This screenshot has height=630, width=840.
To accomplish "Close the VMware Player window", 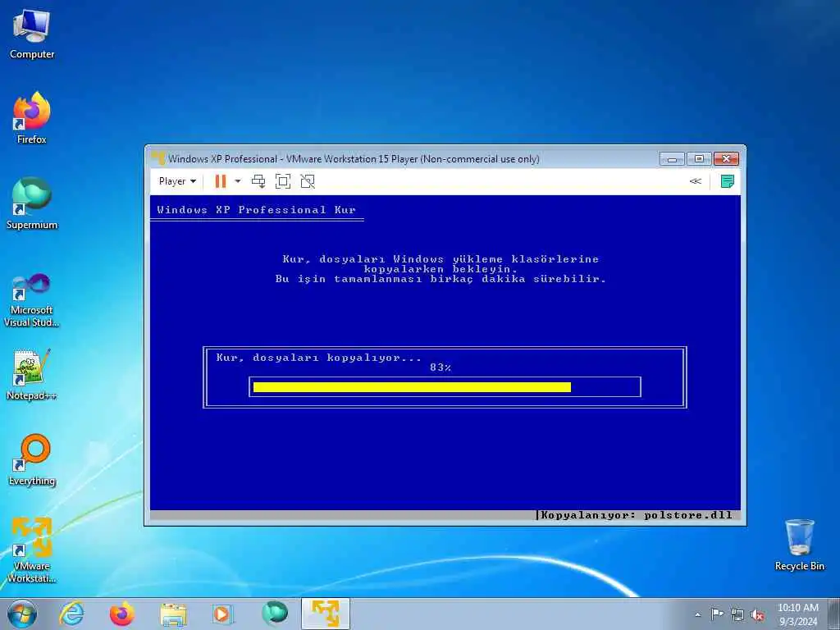I will tap(727, 158).
